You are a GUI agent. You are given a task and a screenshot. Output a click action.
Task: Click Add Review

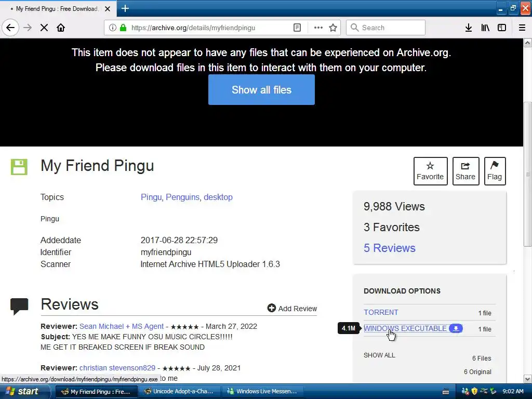(292, 309)
